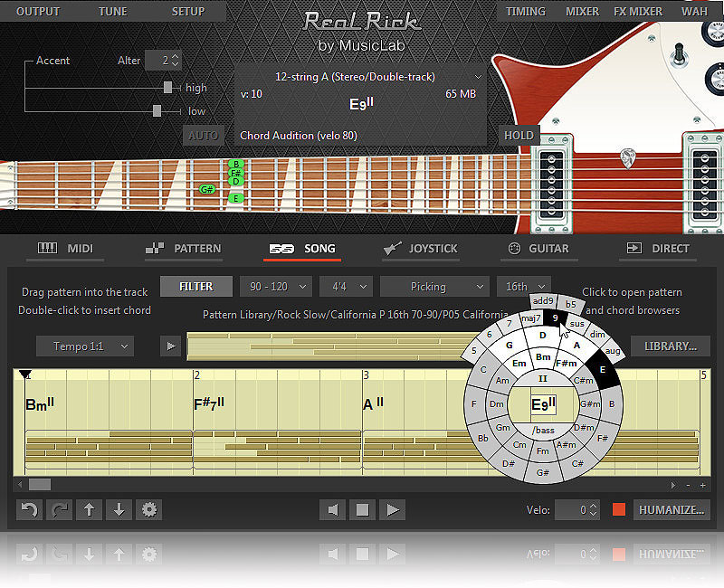
Task: Preview pattern with small play icon
Action: (x=170, y=346)
